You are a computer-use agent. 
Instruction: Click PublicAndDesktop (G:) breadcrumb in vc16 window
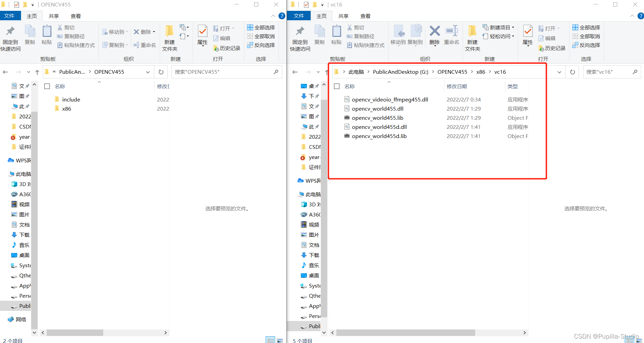[x=400, y=72]
